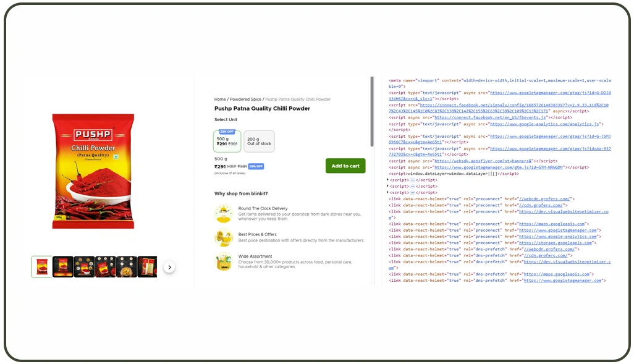The width and height of the screenshot is (634, 364).
Task: Open the preconnect www.google-analytics.com link
Action: 558,237
